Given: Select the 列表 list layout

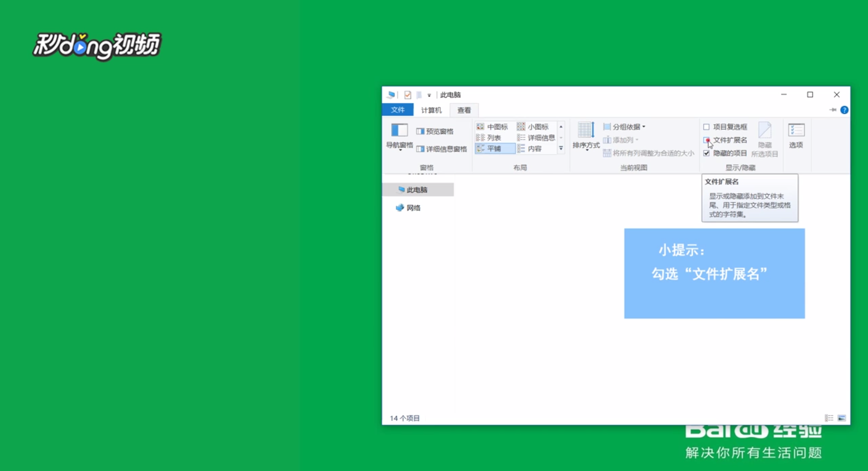Looking at the screenshot, I should pos(489,138).
